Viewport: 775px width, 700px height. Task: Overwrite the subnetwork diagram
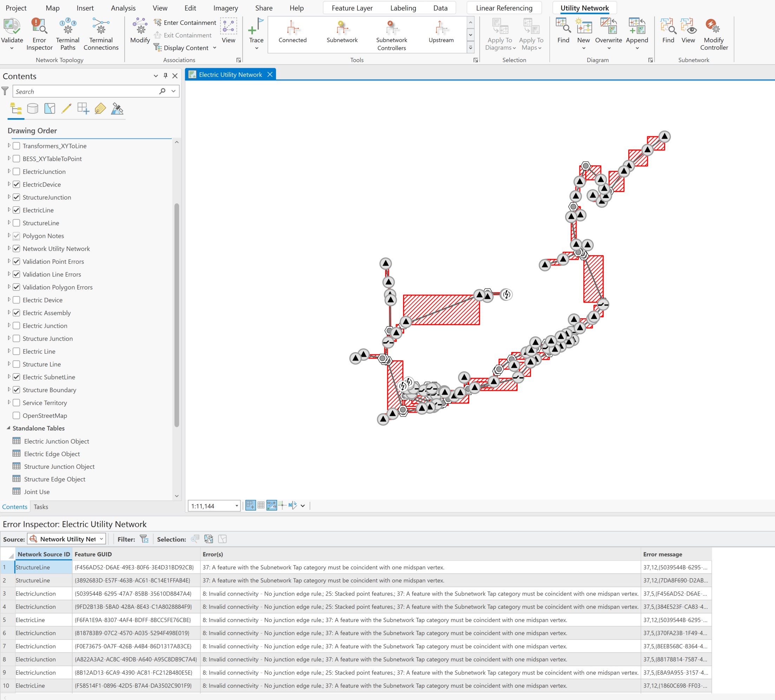coord(609,33)
